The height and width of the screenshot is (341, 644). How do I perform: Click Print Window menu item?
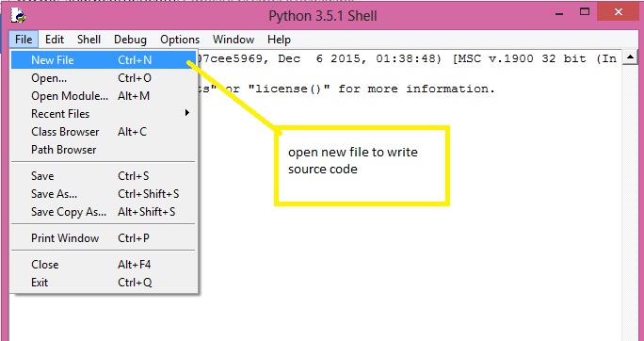click(x=103, y=238)
